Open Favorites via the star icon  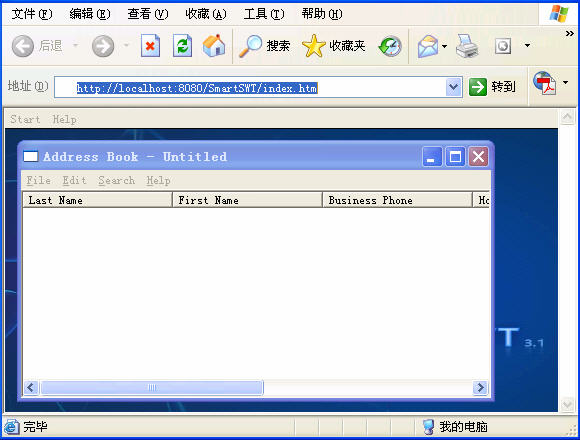[314, 46]
